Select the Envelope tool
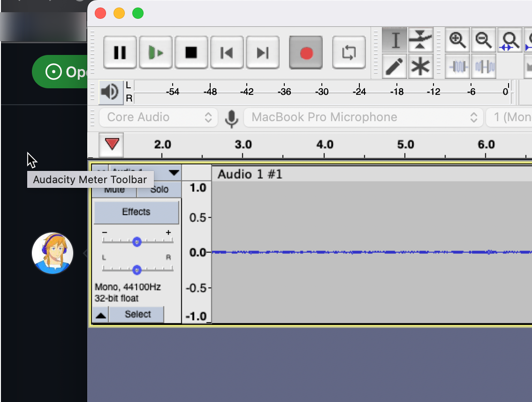 pos(421,40)
